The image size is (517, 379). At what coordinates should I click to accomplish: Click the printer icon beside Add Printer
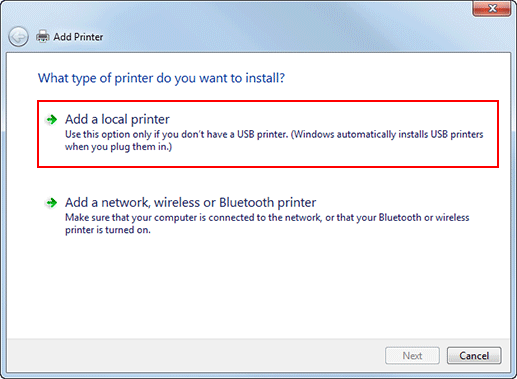point(43,37)
